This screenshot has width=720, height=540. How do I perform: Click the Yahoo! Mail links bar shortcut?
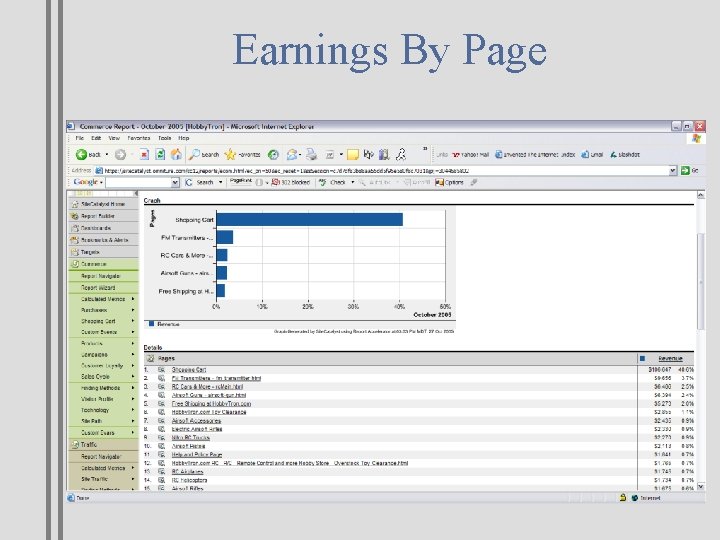[471, 155]
